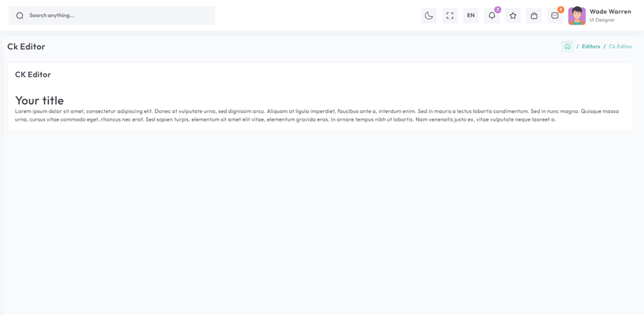The image size is (644, 315).
Task: Open the Editors breadcrumb link
Action: (590, 47)
